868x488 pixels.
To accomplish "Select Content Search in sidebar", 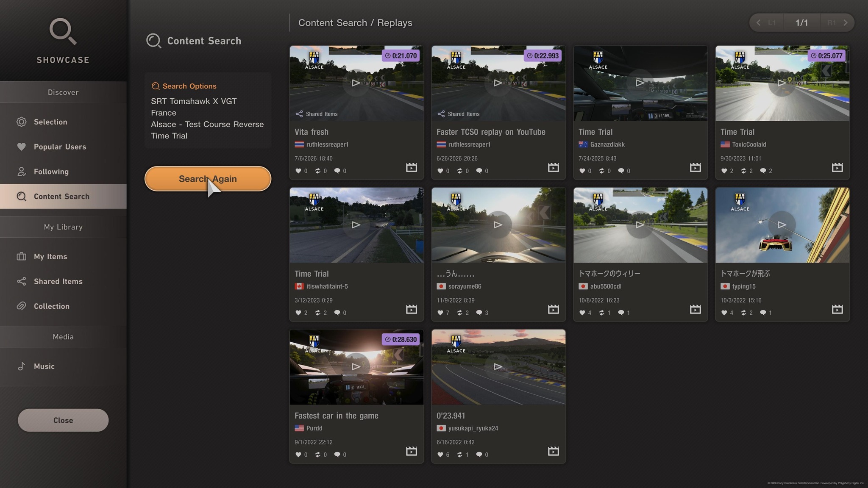I will [x=63, y=197].
